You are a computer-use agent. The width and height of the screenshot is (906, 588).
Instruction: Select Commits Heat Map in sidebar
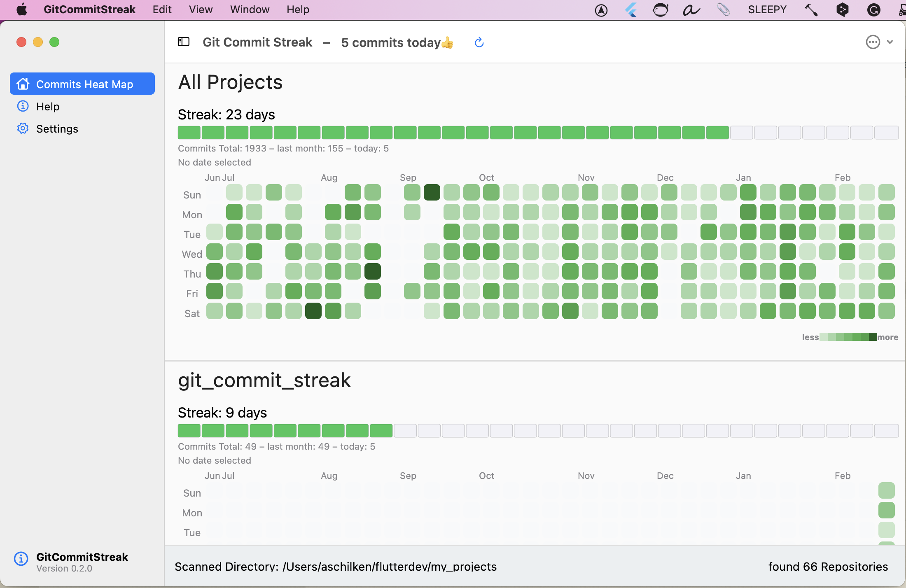click(82, 84)
